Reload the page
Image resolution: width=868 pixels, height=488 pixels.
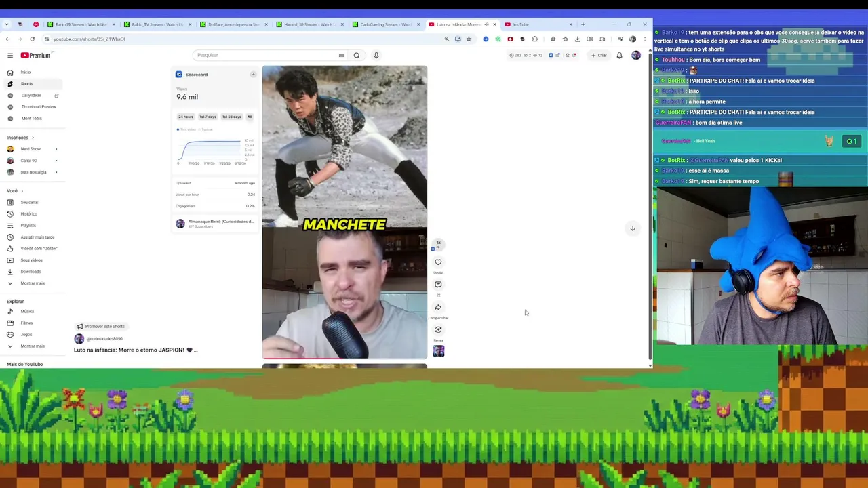point(32,39)
